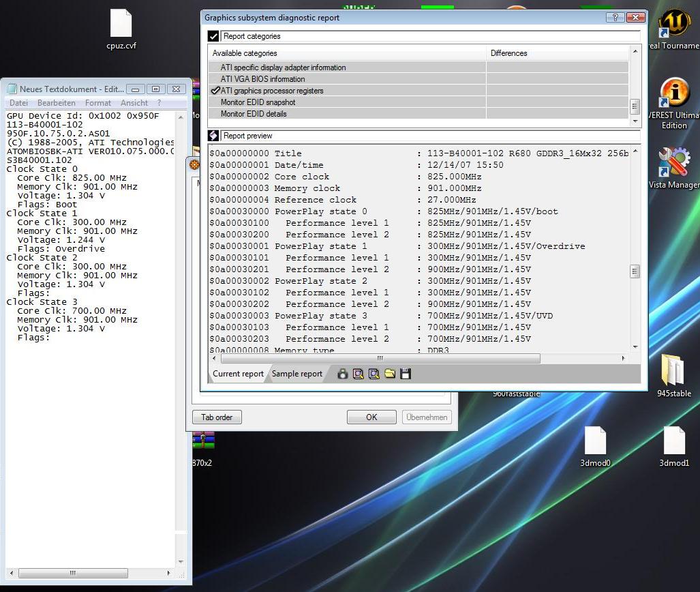
Task: Click 'Flags: Overdrive' line in Notepad
Action: 61,249
